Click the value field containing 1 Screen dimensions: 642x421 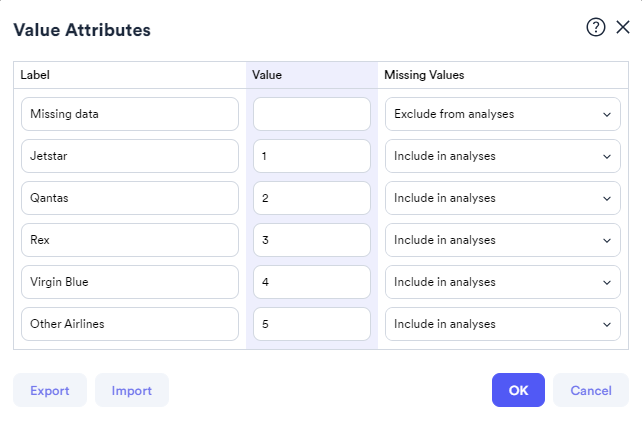312,156
